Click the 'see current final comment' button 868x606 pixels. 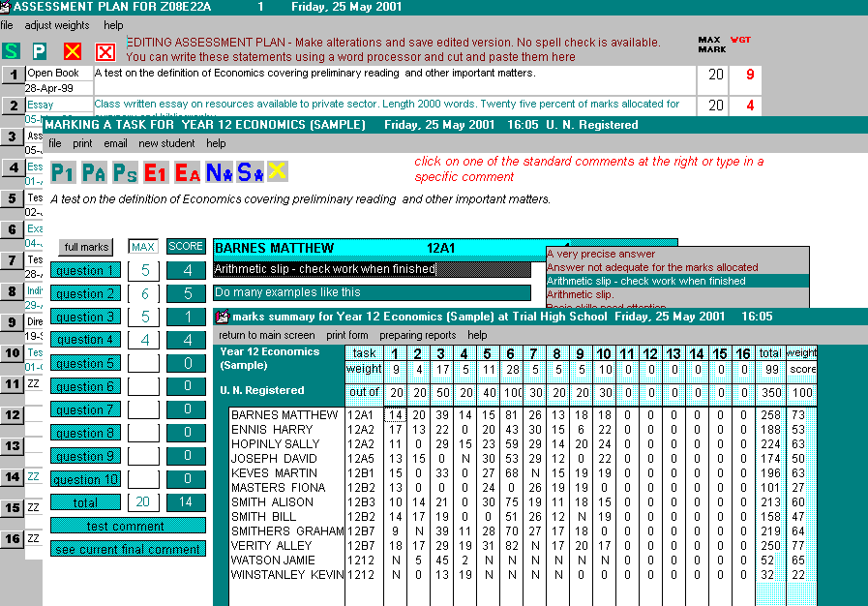point(128,549)
